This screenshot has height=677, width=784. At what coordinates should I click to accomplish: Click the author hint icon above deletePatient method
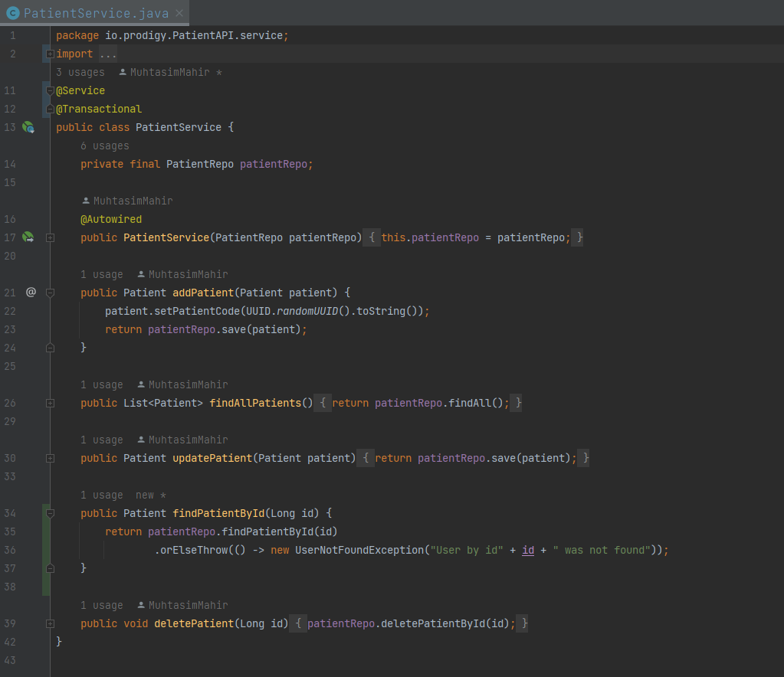point(141,605)
